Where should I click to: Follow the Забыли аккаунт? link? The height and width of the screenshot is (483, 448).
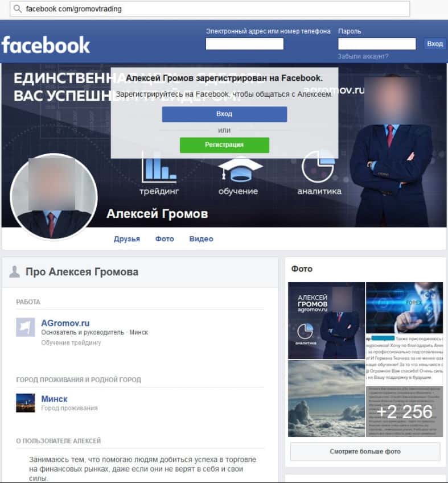363,56
